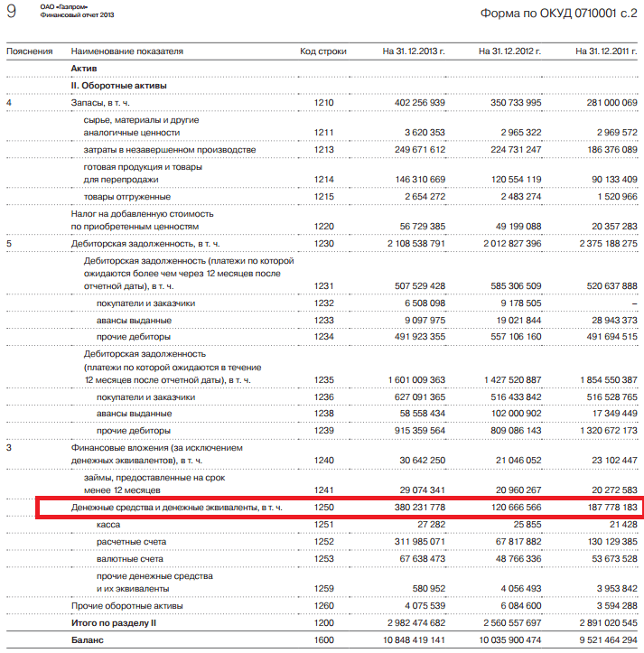Screen dimensions: 644x653
Task: Select line code 1600
Action: click(323, 639)
